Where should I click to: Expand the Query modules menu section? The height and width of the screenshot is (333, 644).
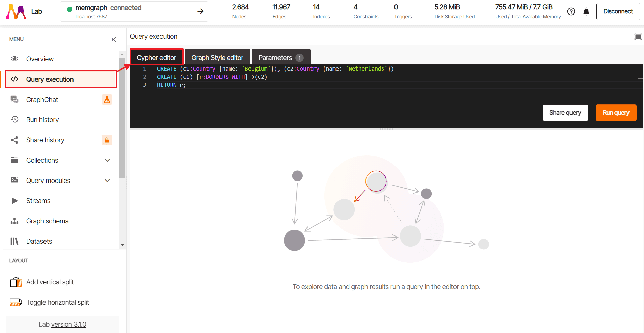(107, 181)
